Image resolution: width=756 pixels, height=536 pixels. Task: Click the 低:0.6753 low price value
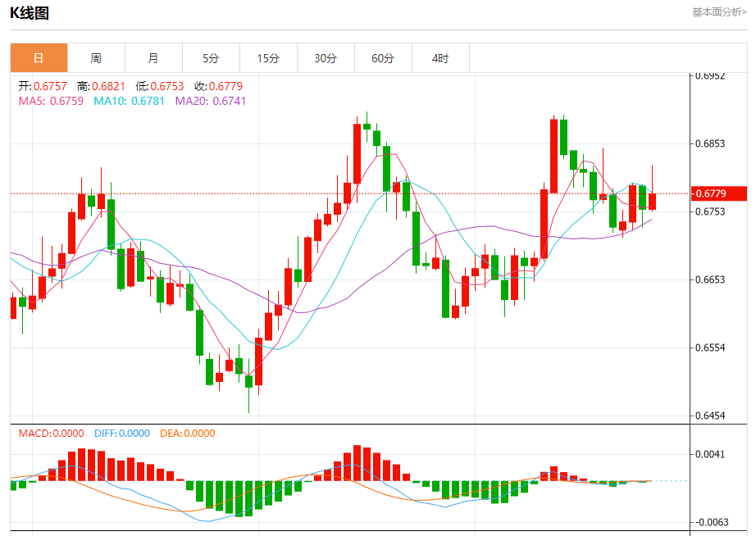click(160, 86)
